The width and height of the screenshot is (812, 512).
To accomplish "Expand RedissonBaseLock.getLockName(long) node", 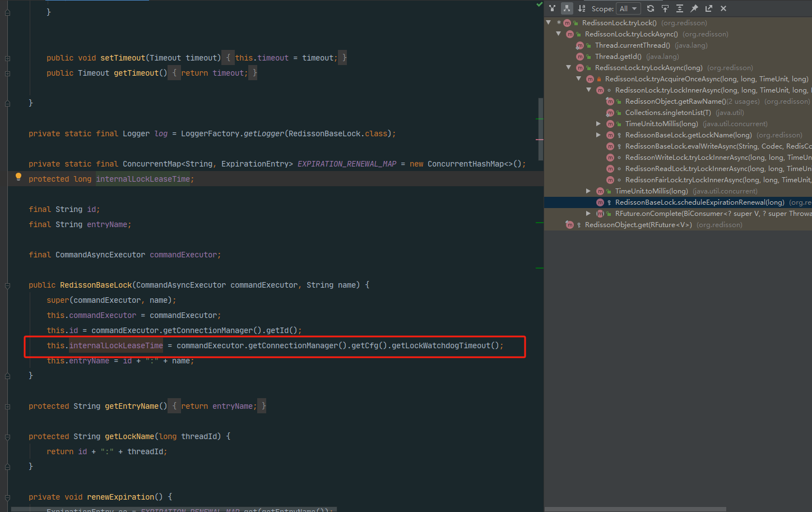I will tap(598, 135).
